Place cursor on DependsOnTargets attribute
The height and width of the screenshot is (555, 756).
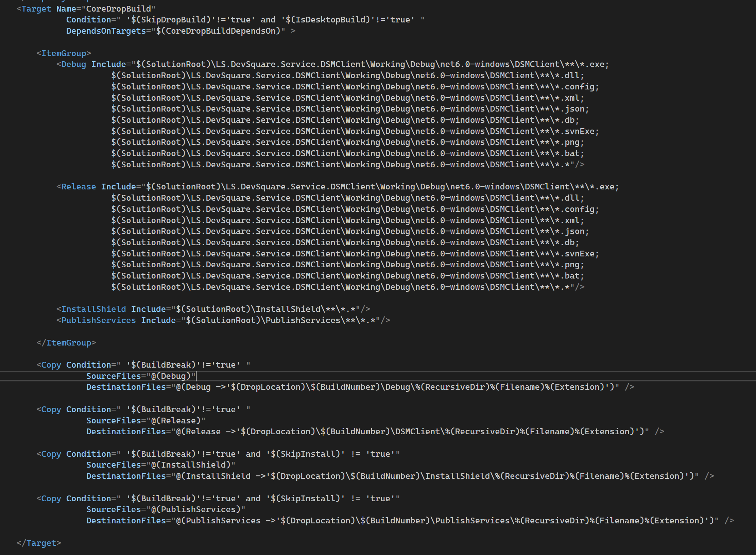point(106,31)
